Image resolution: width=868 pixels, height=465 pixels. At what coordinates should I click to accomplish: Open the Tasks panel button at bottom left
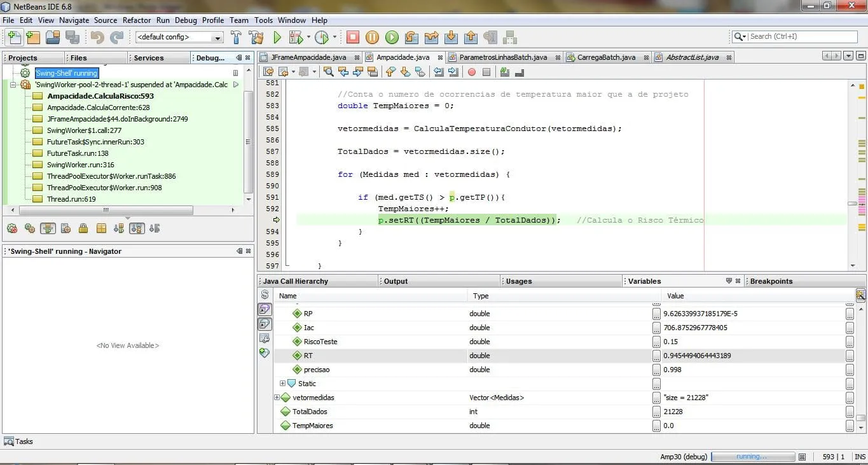coord(18,441)
